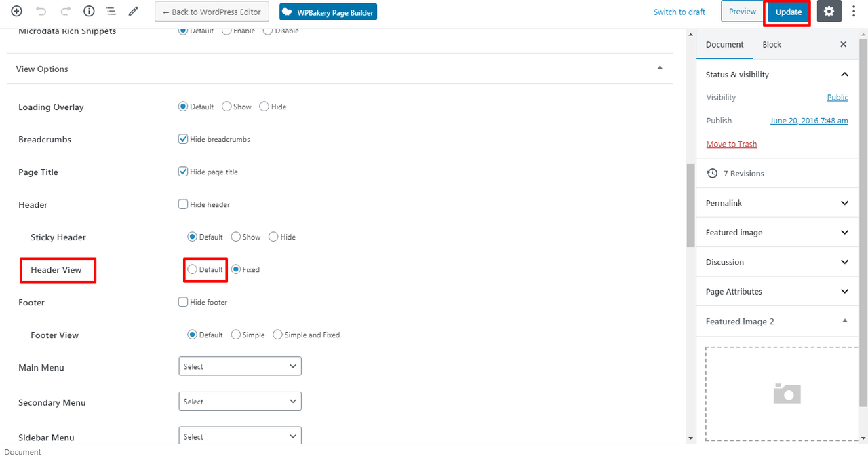This screenshot has width=868, height=456.
Task: Uncheck Hide page title checkbox
Action: point(183,172)
